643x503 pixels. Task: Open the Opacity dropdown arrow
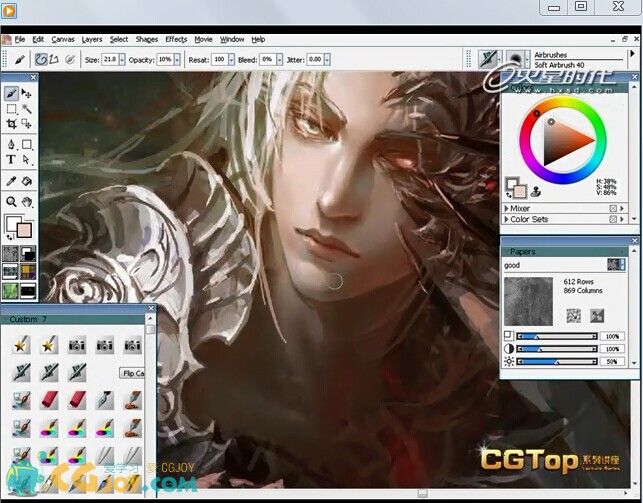177,59
